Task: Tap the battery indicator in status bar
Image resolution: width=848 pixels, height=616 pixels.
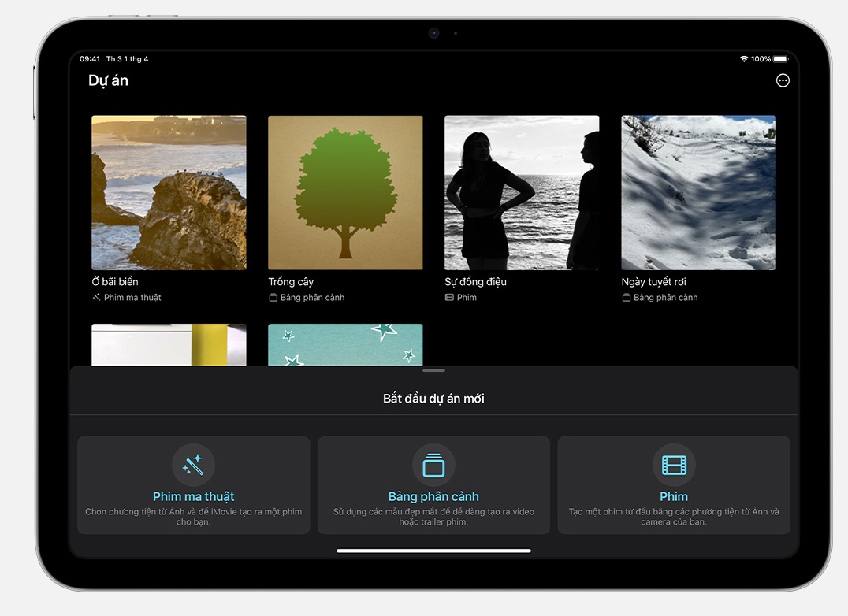Action: pos(780,59)
